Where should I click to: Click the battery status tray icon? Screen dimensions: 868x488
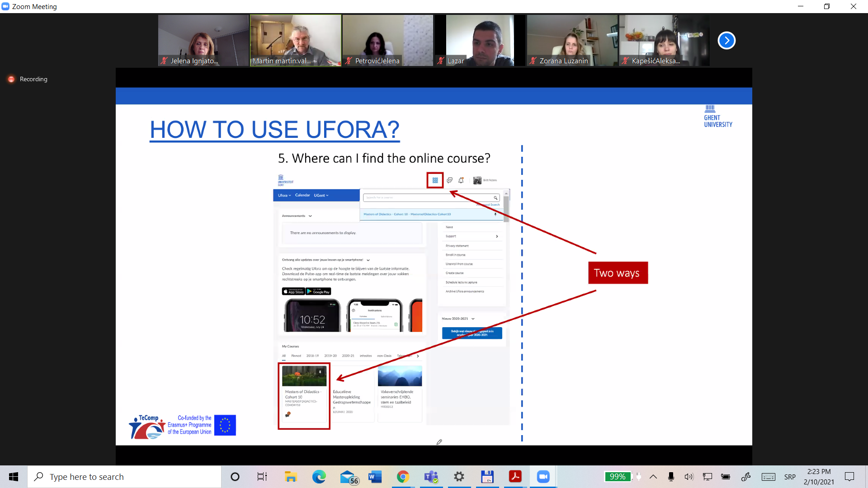coord(726,477)
